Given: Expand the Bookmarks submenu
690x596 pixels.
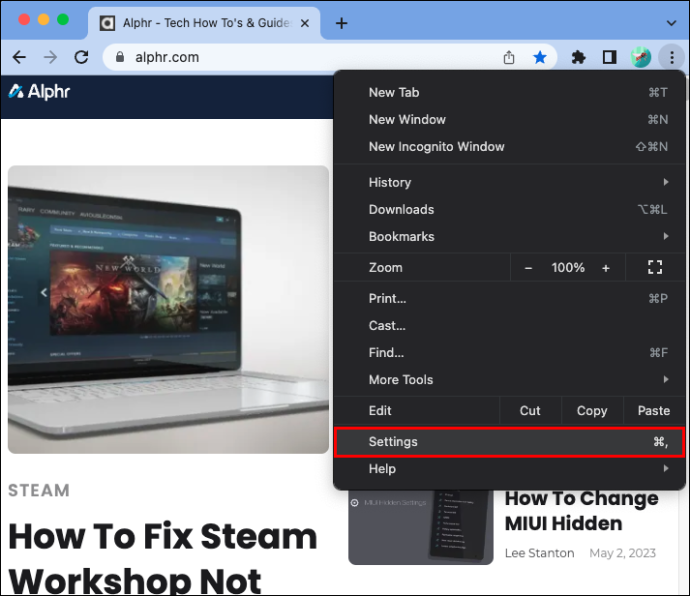Looking at the screenshot, I should pos(509,236).
